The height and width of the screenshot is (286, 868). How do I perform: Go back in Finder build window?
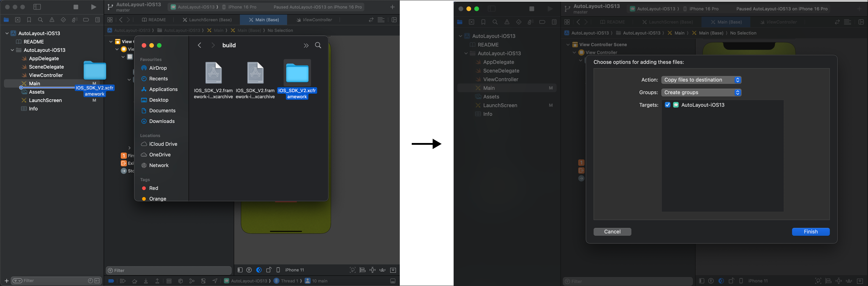tap(200, 45)
